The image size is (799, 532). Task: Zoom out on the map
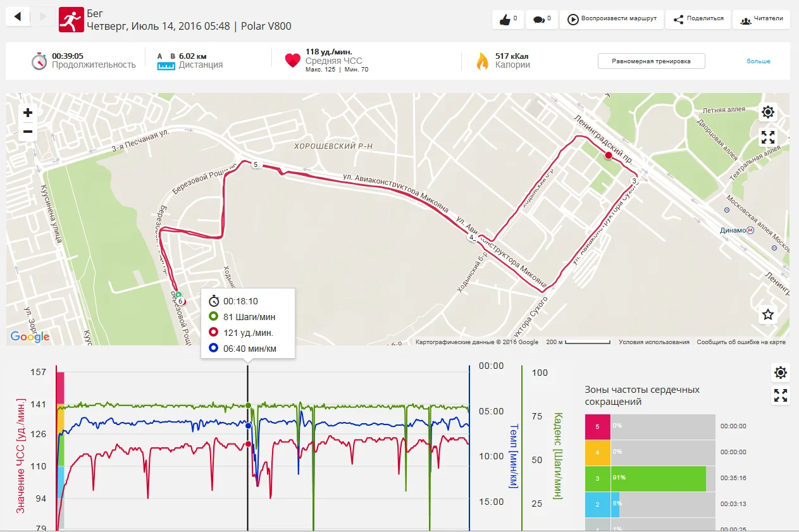[x=28, y=132]
